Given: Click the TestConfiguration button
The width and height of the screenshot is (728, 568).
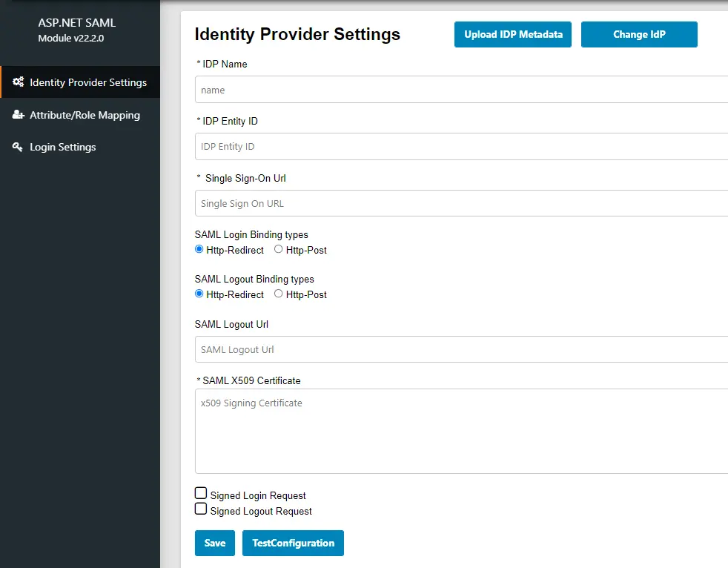Looking at the screenshot, I should [293, 543].
